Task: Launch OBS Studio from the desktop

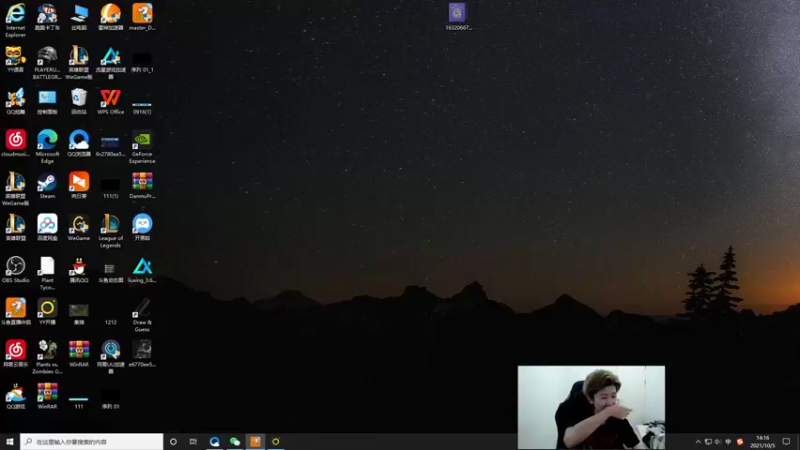Action: (15, 269)
